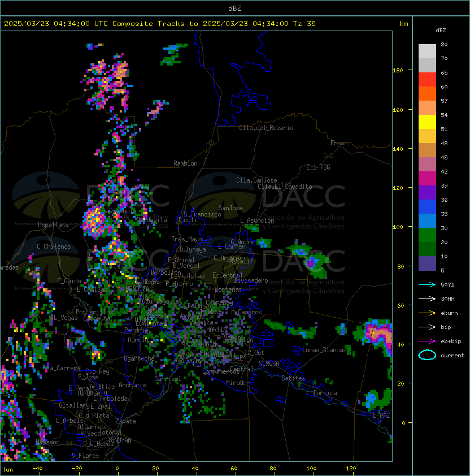Select the yellow eburn arrow symbol
Viewport: 470px width, 476px height.
point(427,313)
